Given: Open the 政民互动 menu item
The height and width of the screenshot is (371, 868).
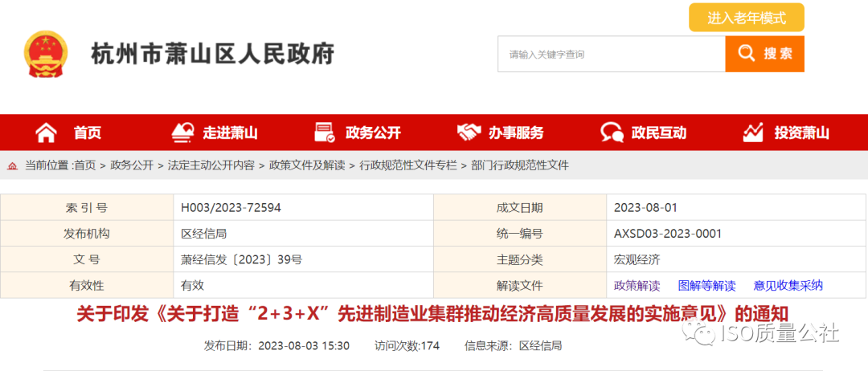Looking at the screenshot, I should 659,132.
